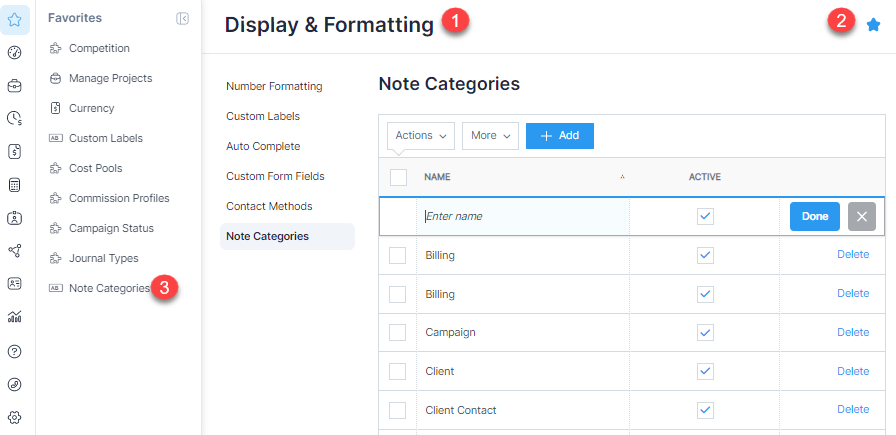Click the puzzle icon beside Cost Pools

tap(55, 169)
